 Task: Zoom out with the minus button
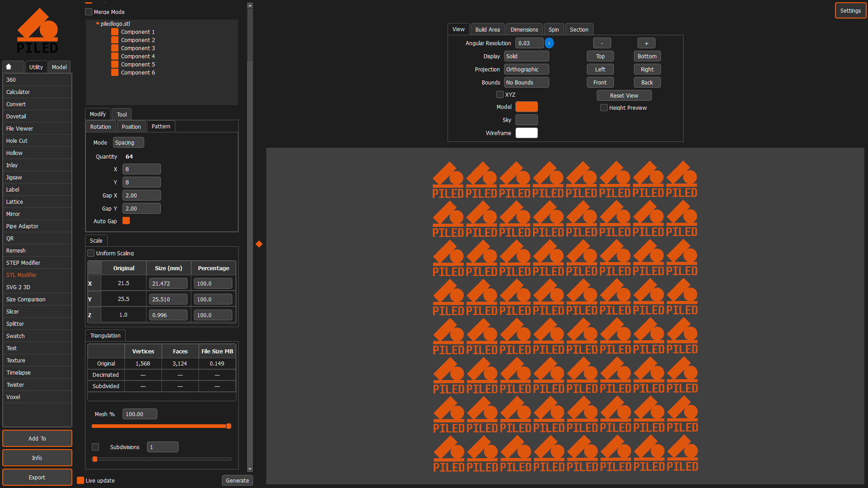602,43
